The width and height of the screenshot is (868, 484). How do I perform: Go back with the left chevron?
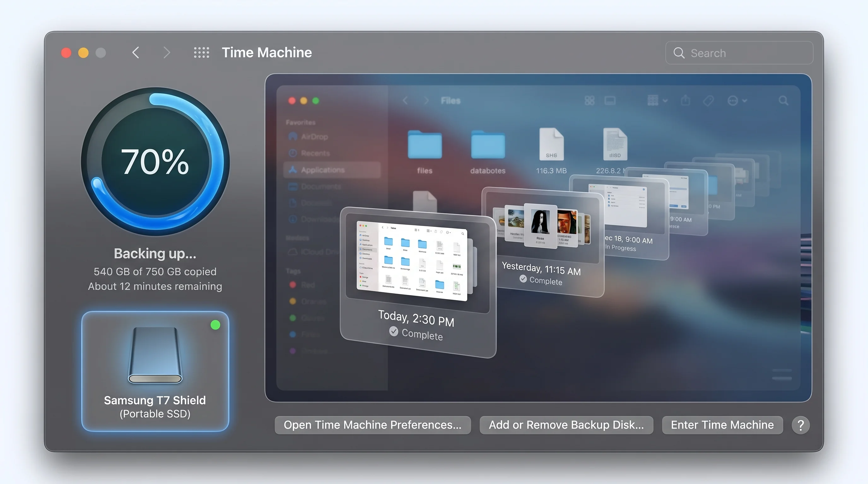click(136, 53)
